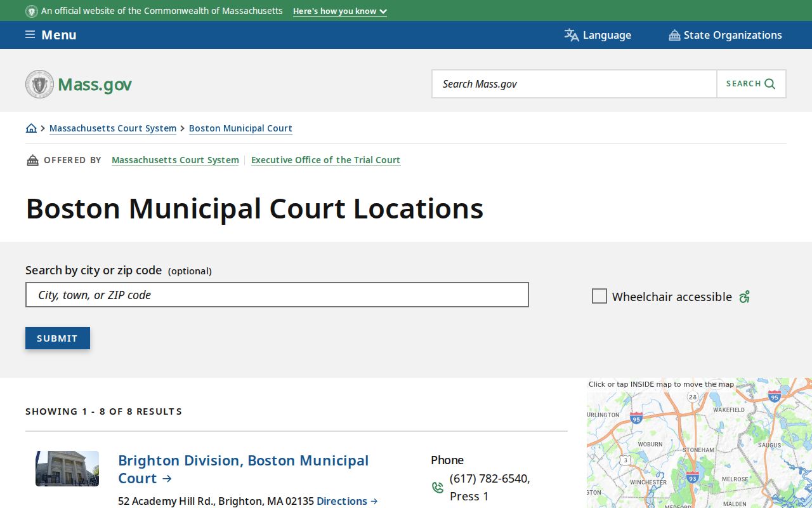812x508 pixels.
Task: Open the State Organizations menu
Action: 725,35
